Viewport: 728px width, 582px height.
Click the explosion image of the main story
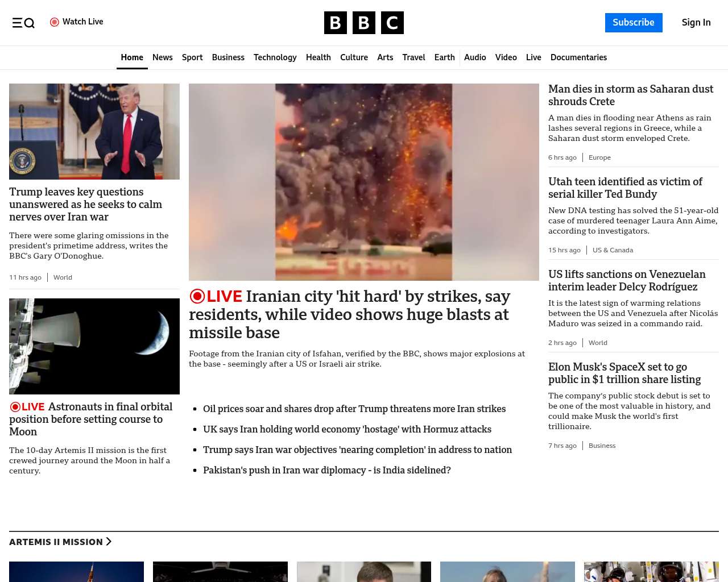tap(364, 182)
